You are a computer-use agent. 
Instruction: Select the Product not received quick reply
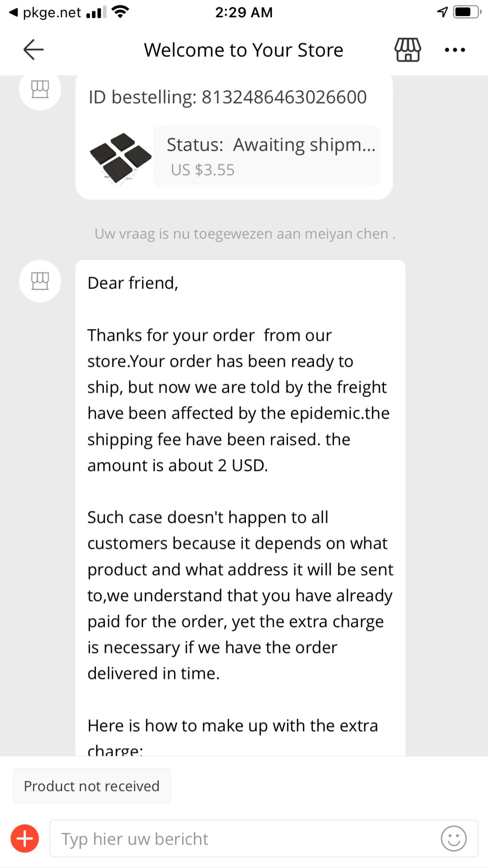[x=92, y=786]
